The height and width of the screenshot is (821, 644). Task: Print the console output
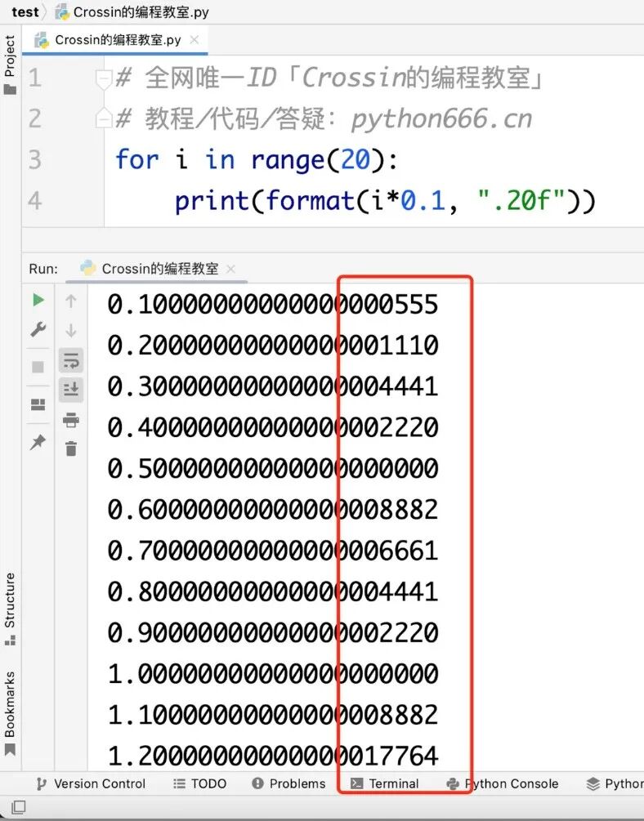pos(71,419)
